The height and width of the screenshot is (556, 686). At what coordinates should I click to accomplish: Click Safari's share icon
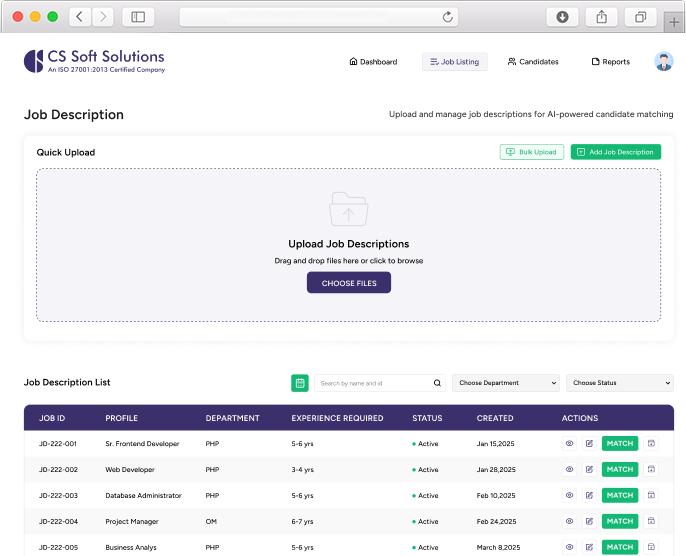click(x=601, y=17)
